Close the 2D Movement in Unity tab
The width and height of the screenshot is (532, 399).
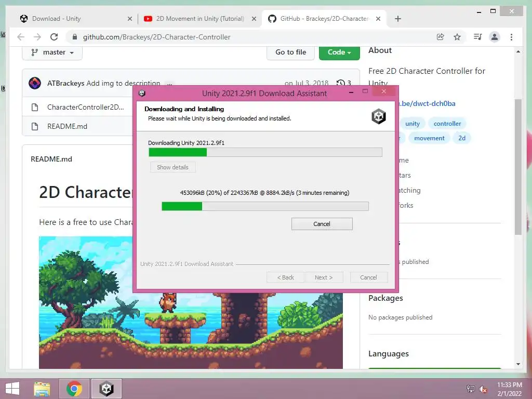coord(254,19)
